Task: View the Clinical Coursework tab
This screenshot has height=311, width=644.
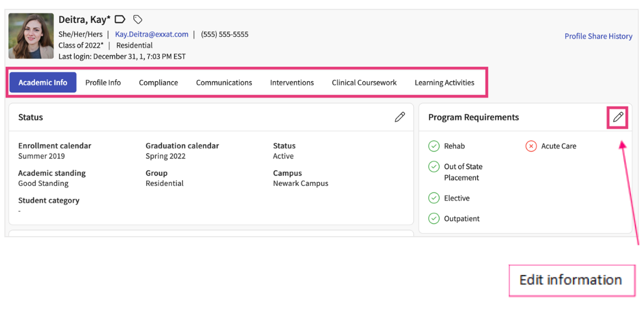Action: (364, 82)
